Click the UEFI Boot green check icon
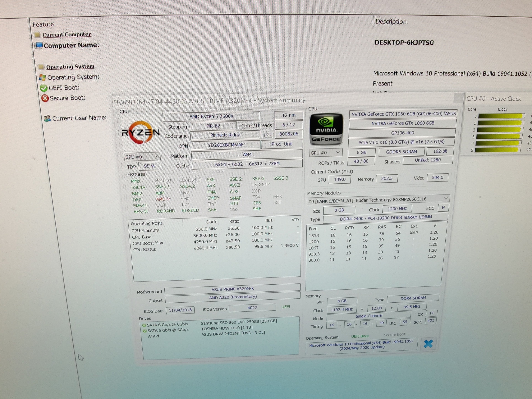Viewport: 532px width, 399px height. [x=44, y=88]
